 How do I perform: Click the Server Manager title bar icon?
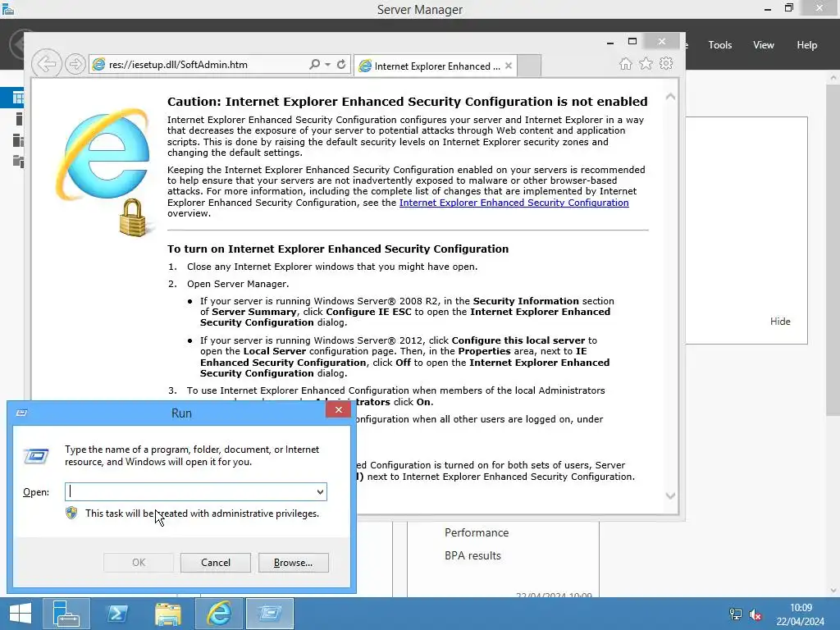8,9
